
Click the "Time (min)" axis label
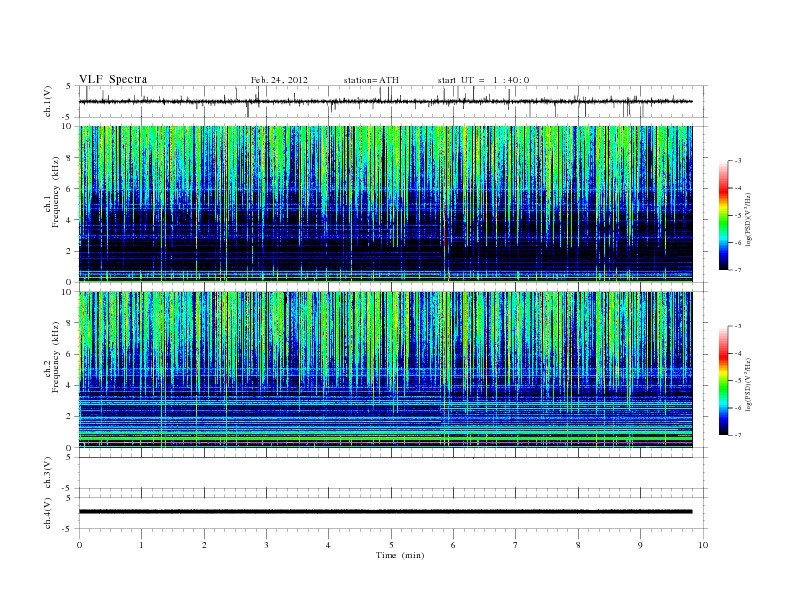click(400, 555)
